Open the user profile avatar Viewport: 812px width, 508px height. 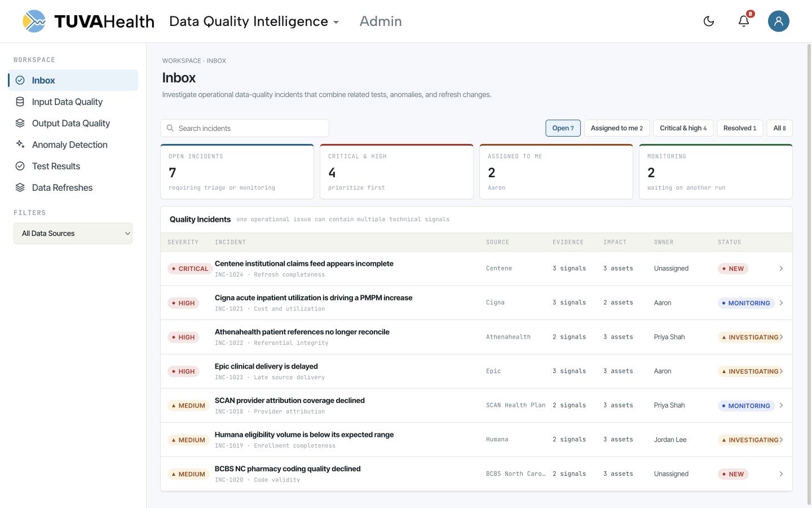click(779, 21)
